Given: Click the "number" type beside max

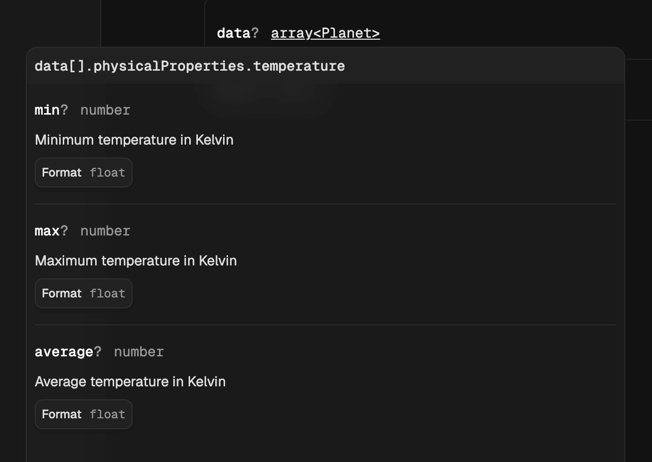Looking at the screenshot, I should coord(105,231).
